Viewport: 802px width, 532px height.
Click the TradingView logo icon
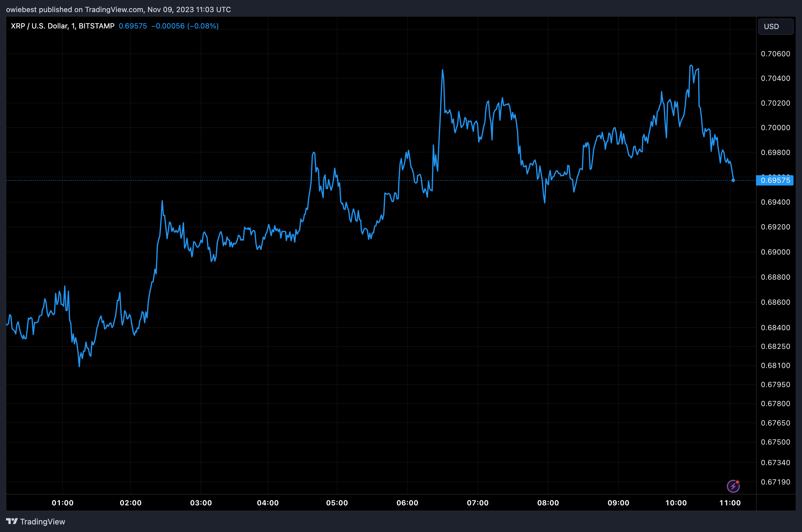click(x=12, y=521)
